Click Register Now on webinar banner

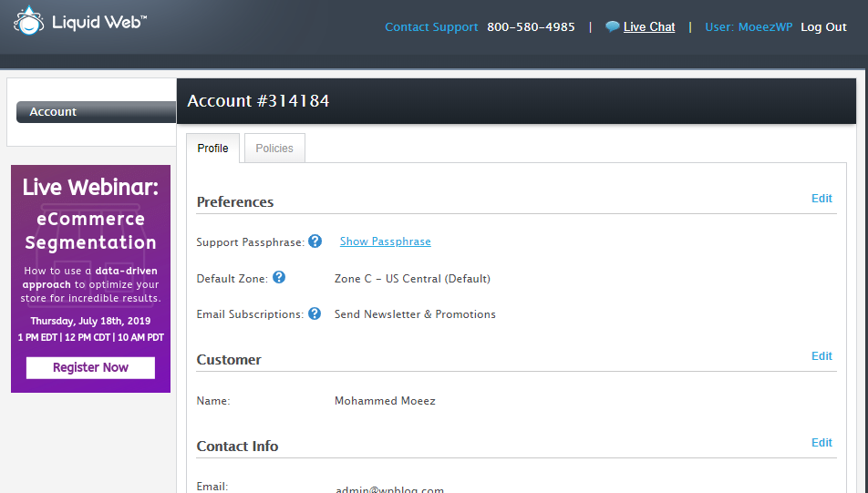[91, 368]
